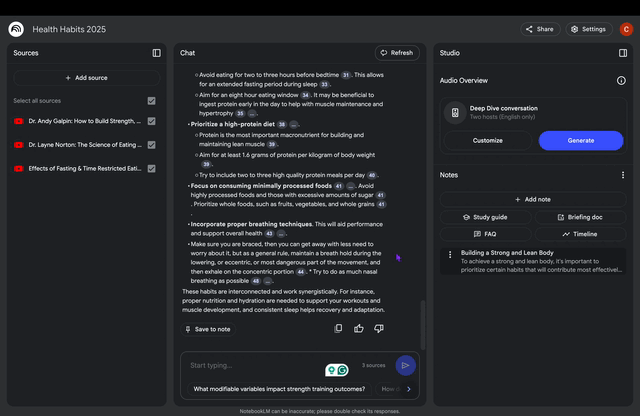
Task: Open citation 39 after lean muscle
Action: click(271, 145)
